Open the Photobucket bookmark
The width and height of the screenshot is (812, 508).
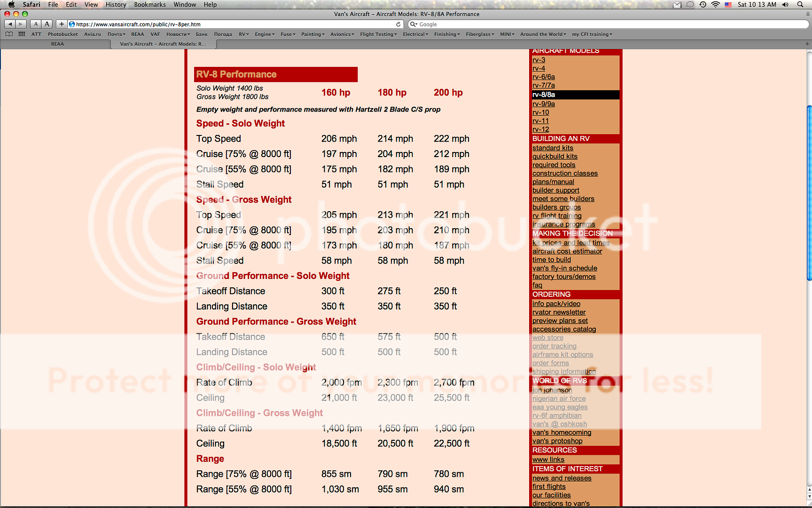tap(62, 34)
